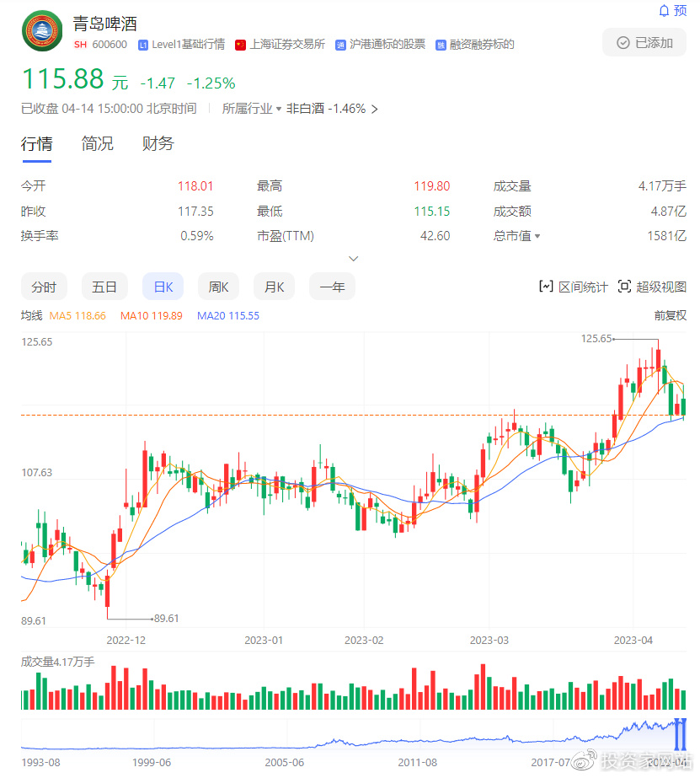Click the 换手率 value 0.59%
Screen dimensions: 700x778
point(197,236)
